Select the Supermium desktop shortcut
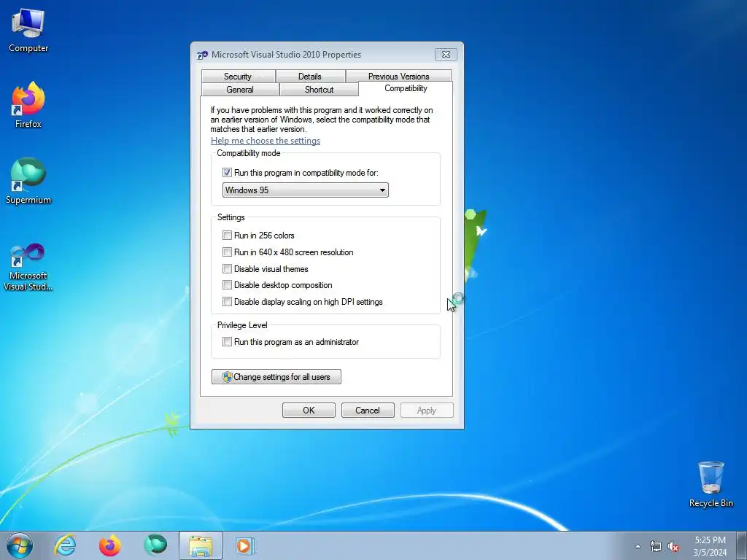The width and height of the screenshot is (747, 560). (x=28, y=181)
